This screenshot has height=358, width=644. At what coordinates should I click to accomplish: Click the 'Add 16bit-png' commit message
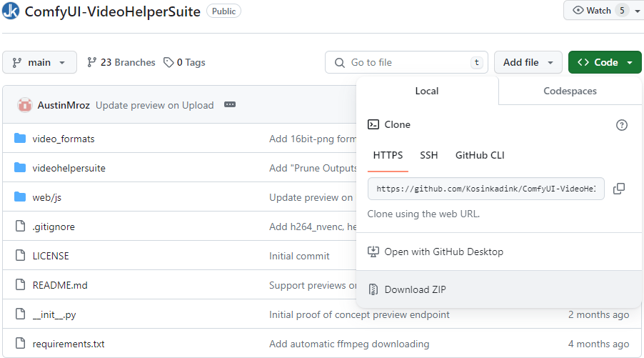313,139
